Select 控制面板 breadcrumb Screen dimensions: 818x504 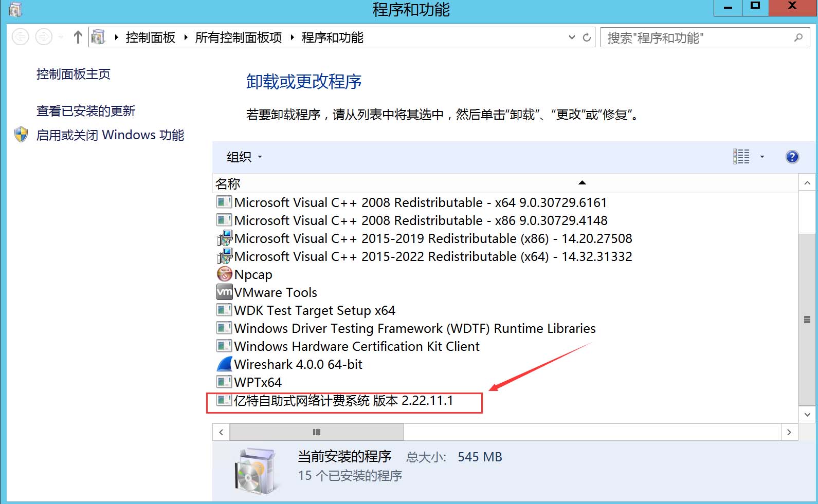click(151, 38)
